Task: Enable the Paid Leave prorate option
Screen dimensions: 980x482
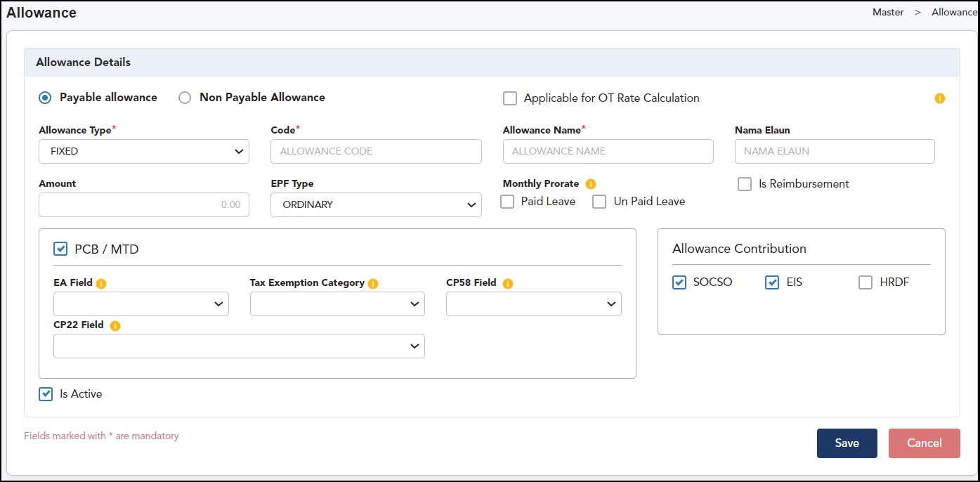Action: [x=507, y=202]
